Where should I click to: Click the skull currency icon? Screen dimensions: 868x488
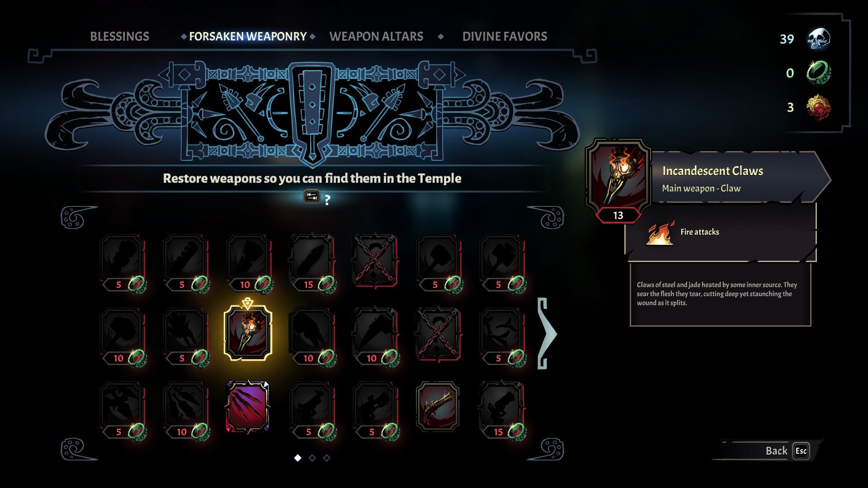[x=819, y=38]
